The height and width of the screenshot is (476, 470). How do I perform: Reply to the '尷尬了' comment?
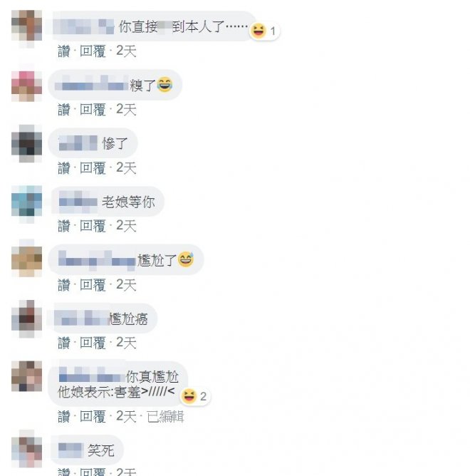click(93, 285)
